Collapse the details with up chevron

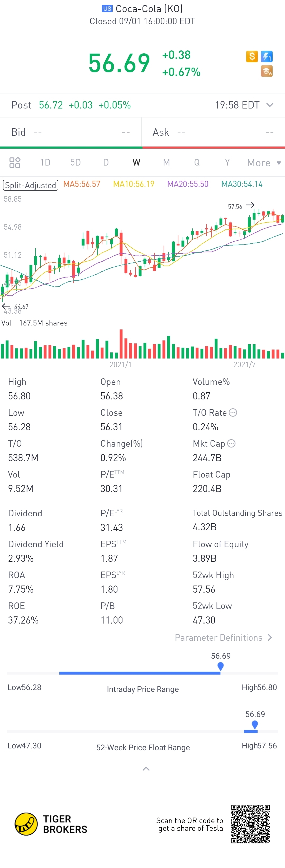pyautogui.click(x=146, y=768)
